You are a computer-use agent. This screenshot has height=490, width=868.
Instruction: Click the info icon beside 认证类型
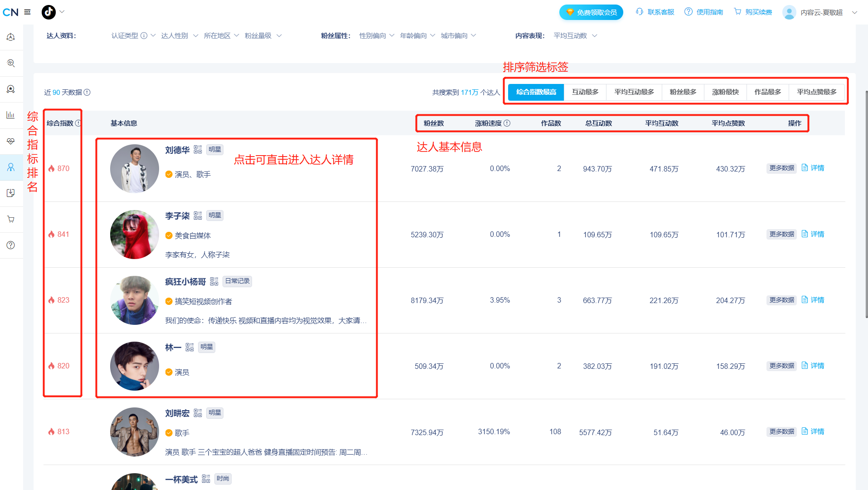pyautogui.click(x=144, y=35)
